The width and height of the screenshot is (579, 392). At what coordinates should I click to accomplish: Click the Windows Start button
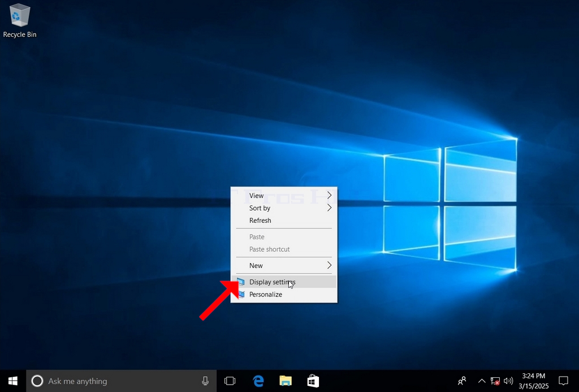pyautogui.click(x=13, y=381)
